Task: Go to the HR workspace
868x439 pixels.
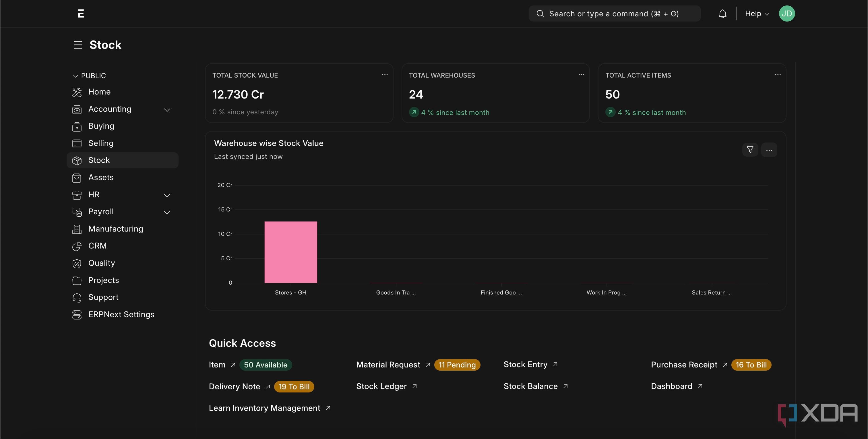Action: 94,195
